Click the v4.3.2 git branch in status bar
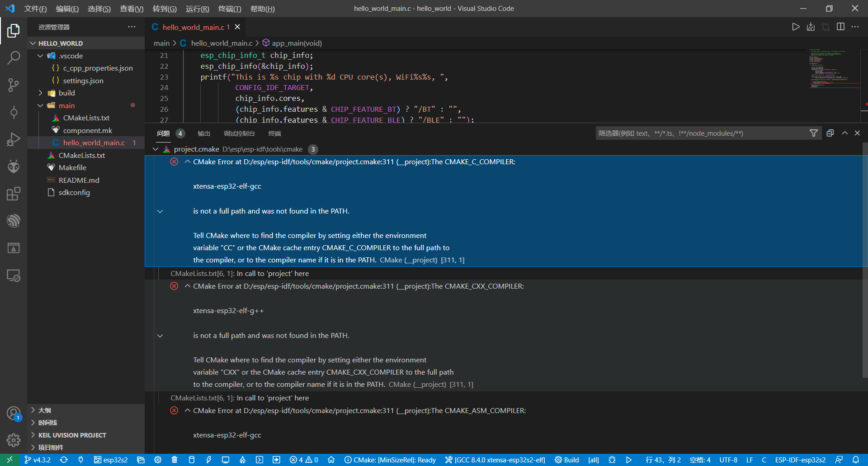Screen dimensions: 868x466 [x=38, y=460]
